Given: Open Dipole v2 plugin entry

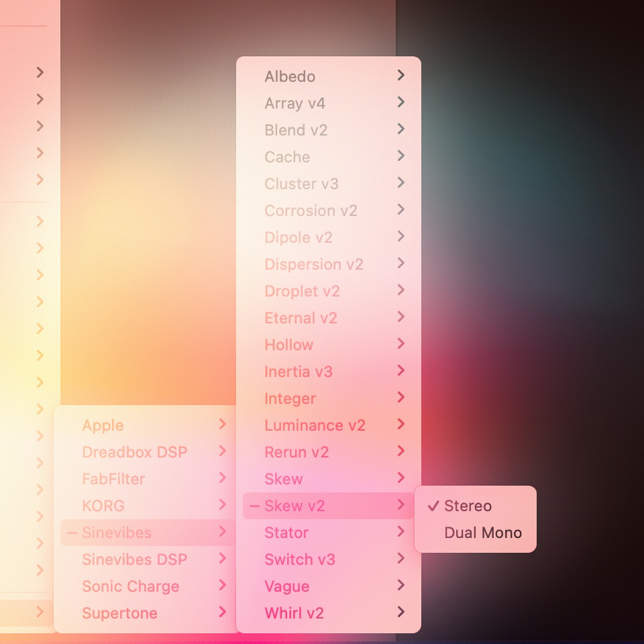Looking at the screenshot, I should click(x=328, y=237).
